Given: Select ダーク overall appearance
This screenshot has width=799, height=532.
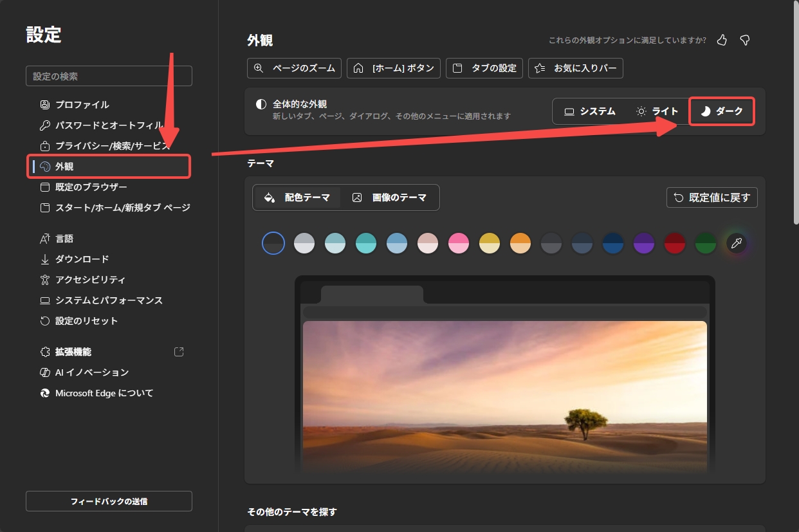Looking at the screenshot, I should point(721,111).
